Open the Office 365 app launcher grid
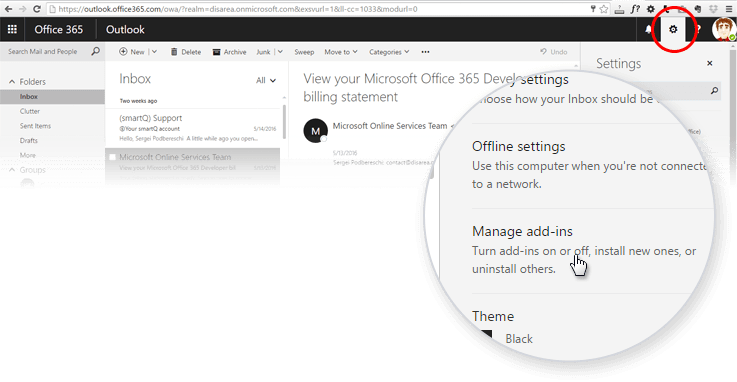Viewport: 737px width, 382px height. 12,30
